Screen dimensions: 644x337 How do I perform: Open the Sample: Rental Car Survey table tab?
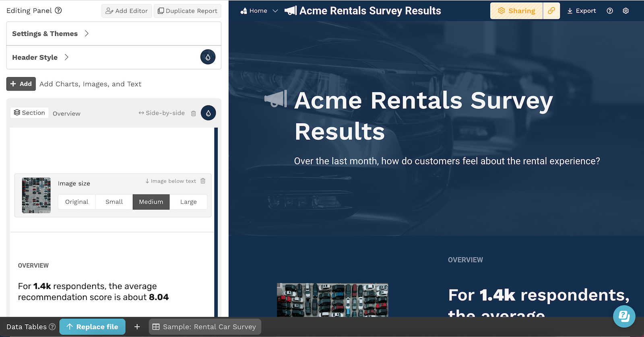[x=205, y=327]
